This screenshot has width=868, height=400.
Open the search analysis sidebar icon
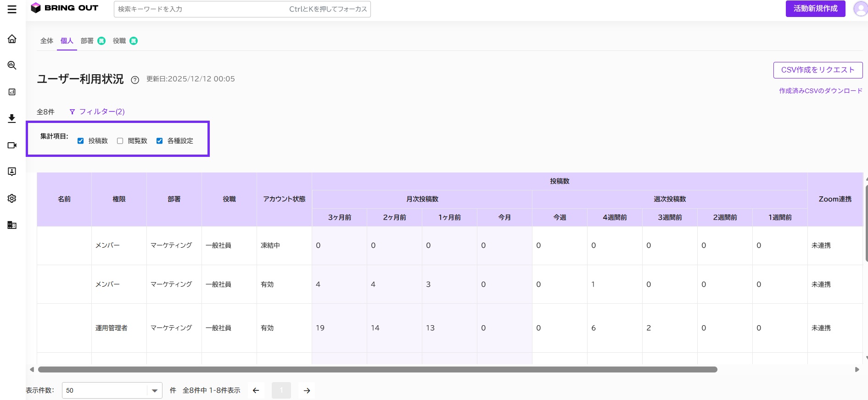(x=12, y=65)
